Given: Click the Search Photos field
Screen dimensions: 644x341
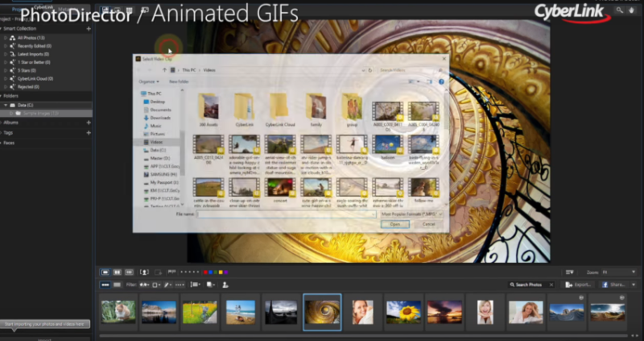Looking at the screenshot, I should [531, 285].
